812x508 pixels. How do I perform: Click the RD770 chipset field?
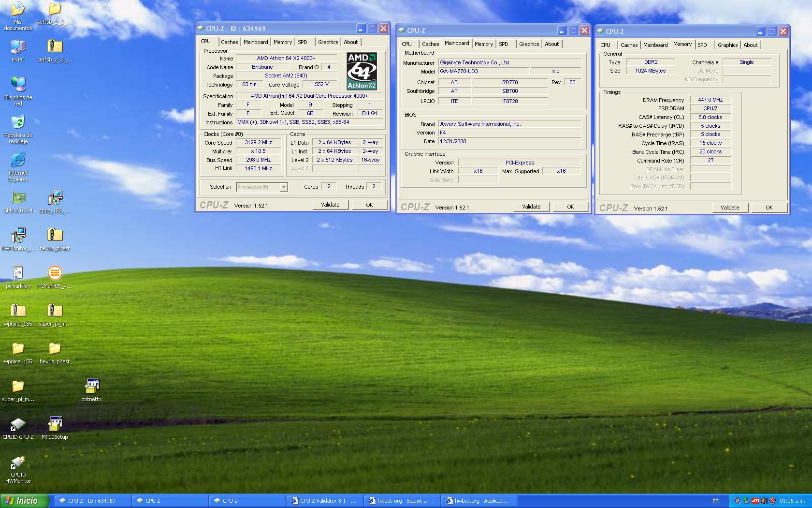point(510,82)
